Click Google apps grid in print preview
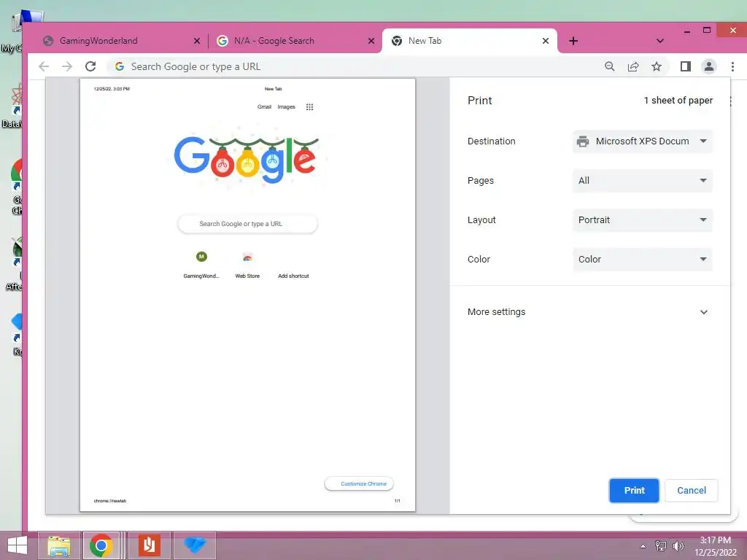This screenshot has height=560, width=747. tap(309, 107)
